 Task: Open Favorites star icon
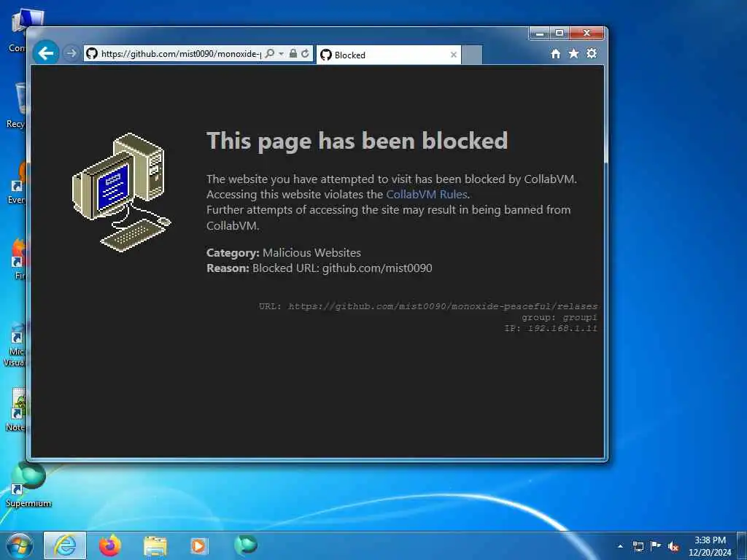click(573, 53)
